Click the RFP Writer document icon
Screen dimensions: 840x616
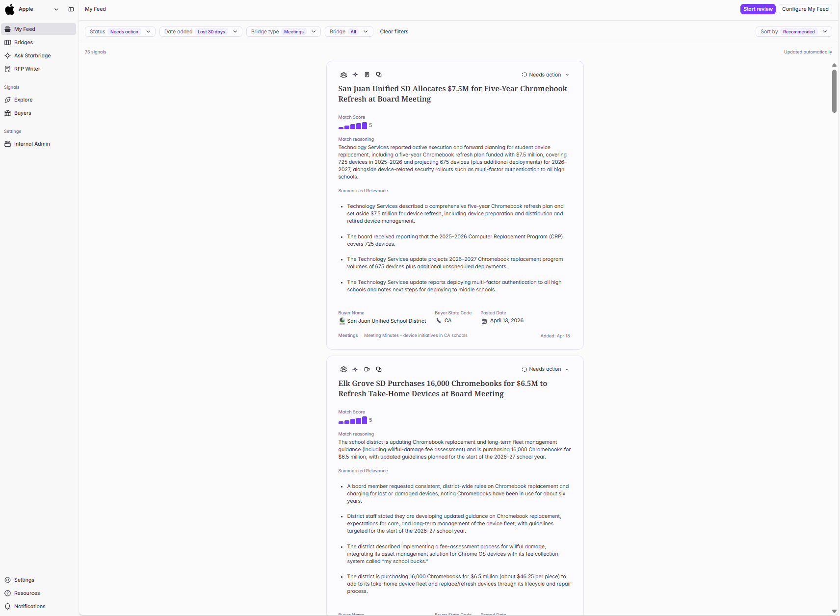[8, 69]
